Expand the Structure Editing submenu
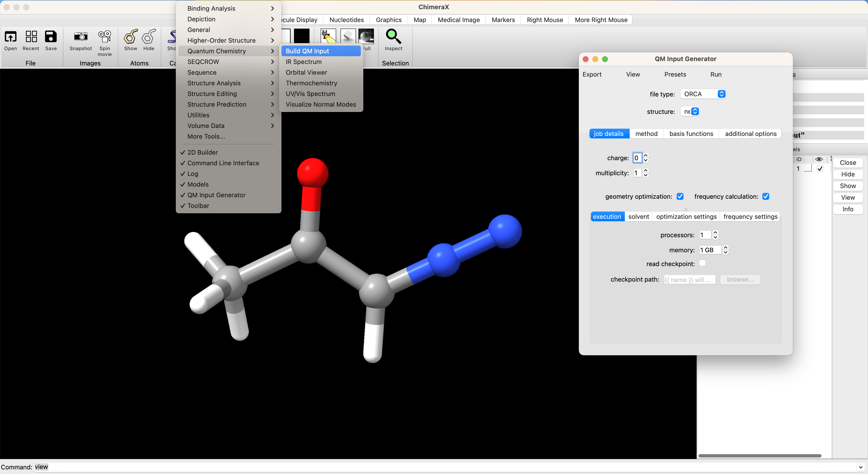The height and width of the screenshot is (474, 868). point(228,94)
